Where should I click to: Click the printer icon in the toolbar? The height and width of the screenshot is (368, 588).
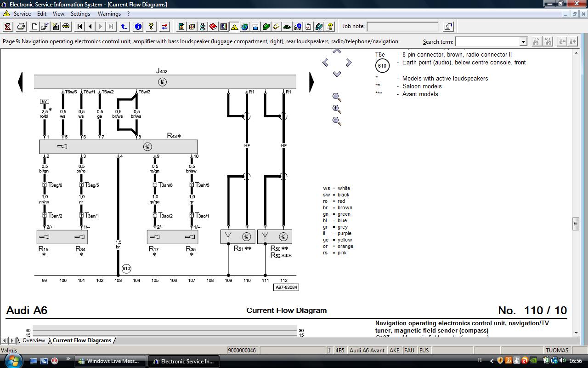(21, 27)
